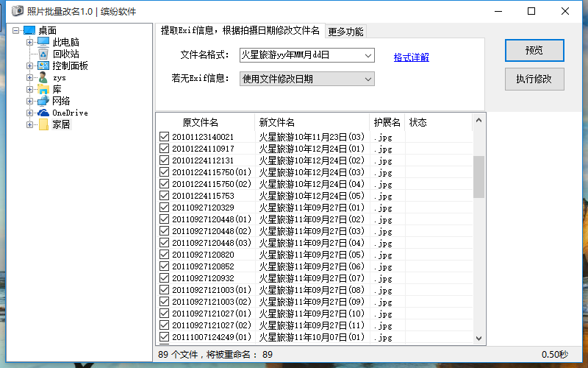This screenshot has height=368, width=588.
Task: Select new name 火星旅游11年09月27日(01)
Action: (312, 208)
